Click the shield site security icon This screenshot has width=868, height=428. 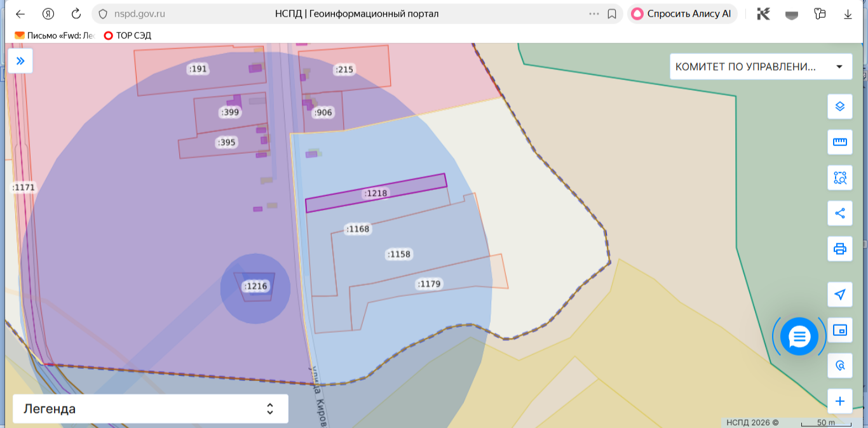coord(104,14)
